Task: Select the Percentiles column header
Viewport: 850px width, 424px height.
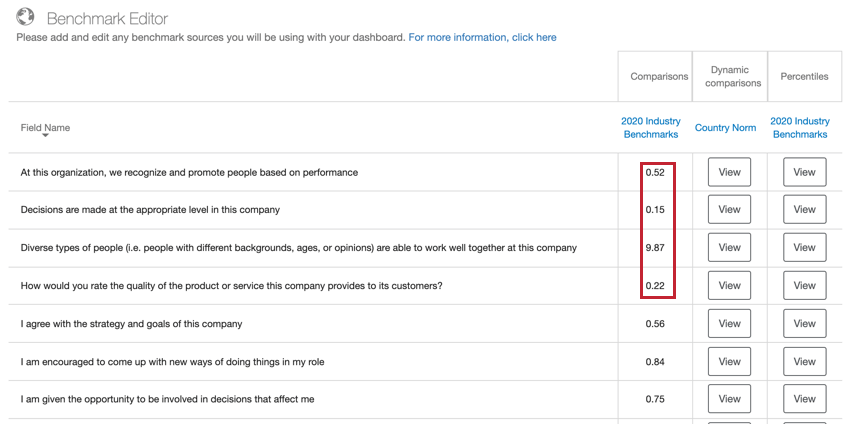Action: [804, 76]
